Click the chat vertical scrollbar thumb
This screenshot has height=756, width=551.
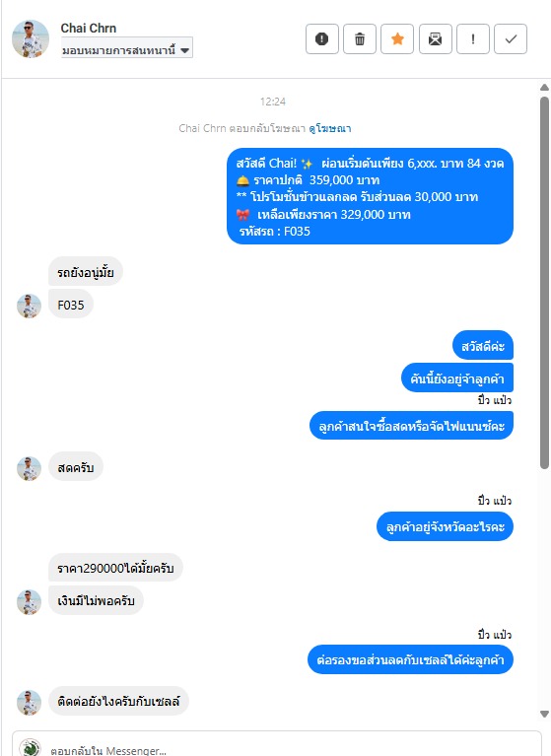(544, 283)
